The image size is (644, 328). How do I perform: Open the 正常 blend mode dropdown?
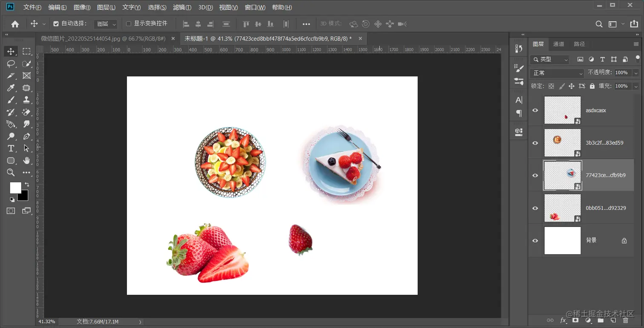[557, 73]
